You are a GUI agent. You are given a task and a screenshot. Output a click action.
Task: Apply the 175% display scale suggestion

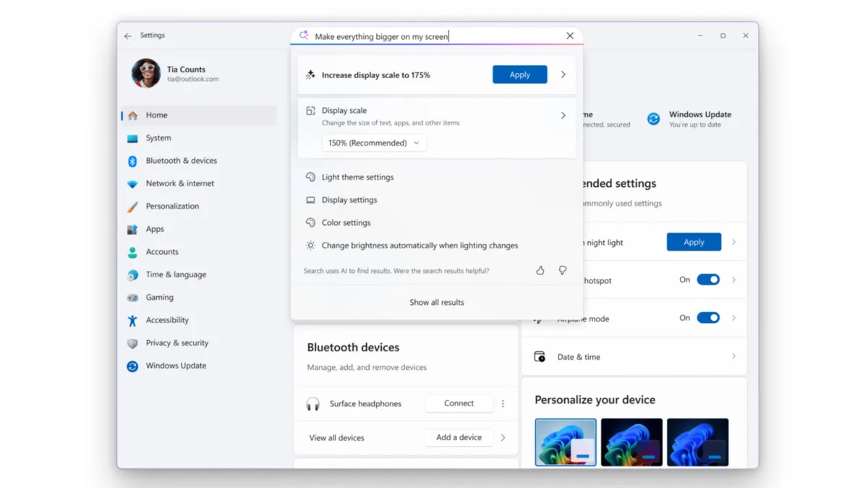[x=519, y=74]
